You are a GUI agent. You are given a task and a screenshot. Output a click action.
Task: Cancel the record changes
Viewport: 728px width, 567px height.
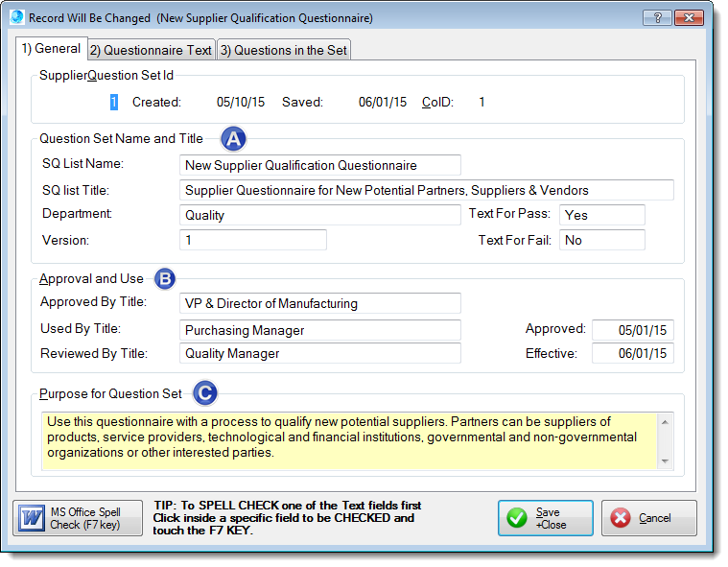[648, 518]
